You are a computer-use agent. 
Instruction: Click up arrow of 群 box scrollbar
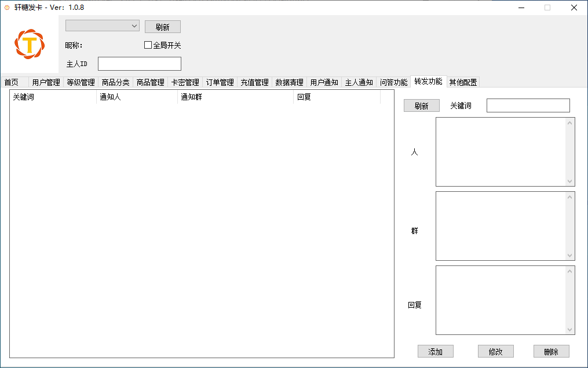point(569,197)
